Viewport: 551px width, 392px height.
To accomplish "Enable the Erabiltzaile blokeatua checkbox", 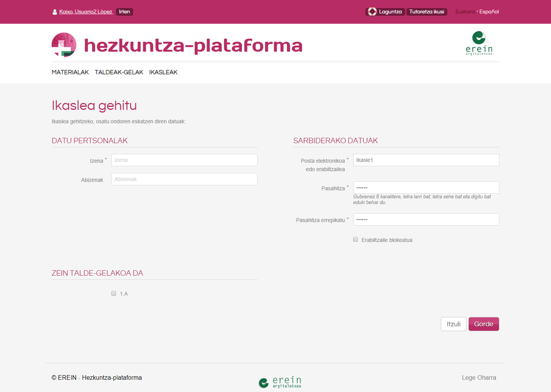I will 355,240.
